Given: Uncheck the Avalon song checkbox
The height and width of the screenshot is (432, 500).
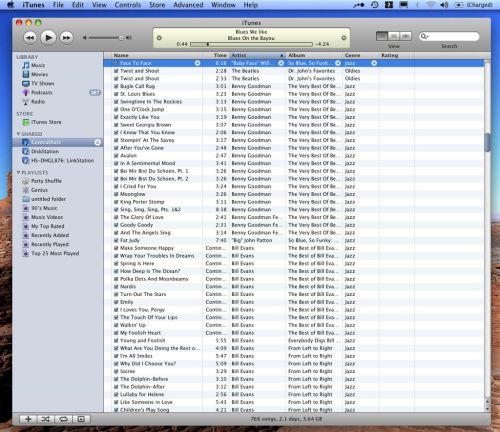Looking at the screenshot, I should [x=116, y=156].
